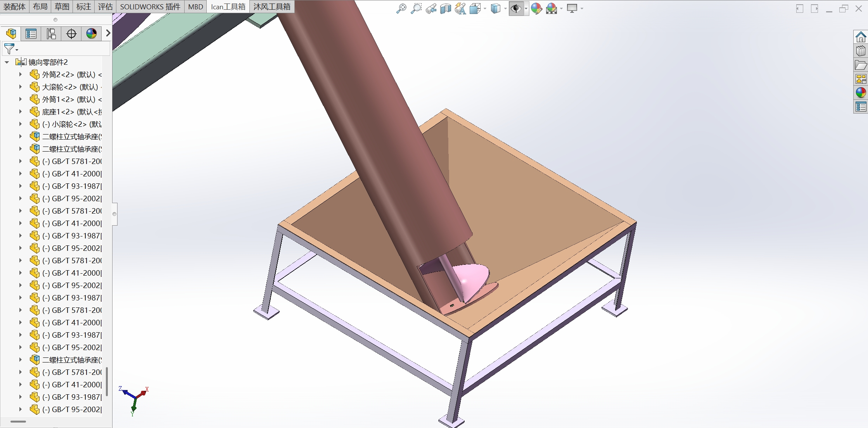Toggle the Hide/Show Items eye button
This screenshot has height=428, width=868.
click(515, 9)
